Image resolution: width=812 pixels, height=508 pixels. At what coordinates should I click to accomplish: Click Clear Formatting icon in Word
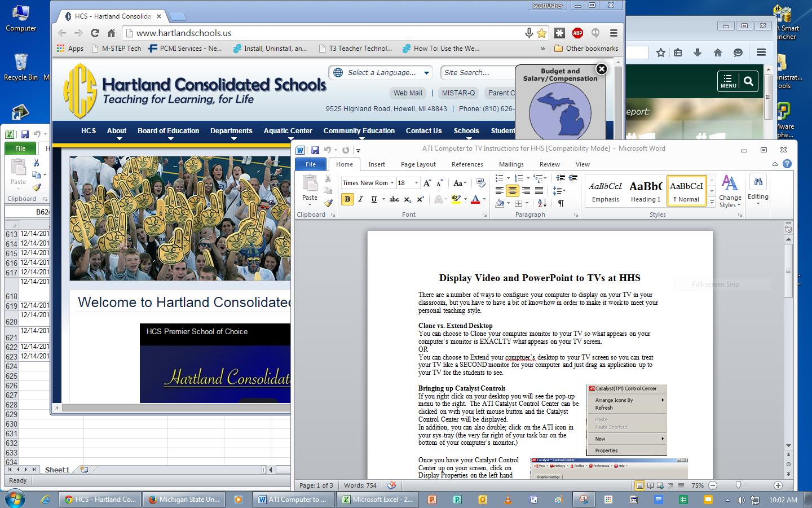coord(480,183)
